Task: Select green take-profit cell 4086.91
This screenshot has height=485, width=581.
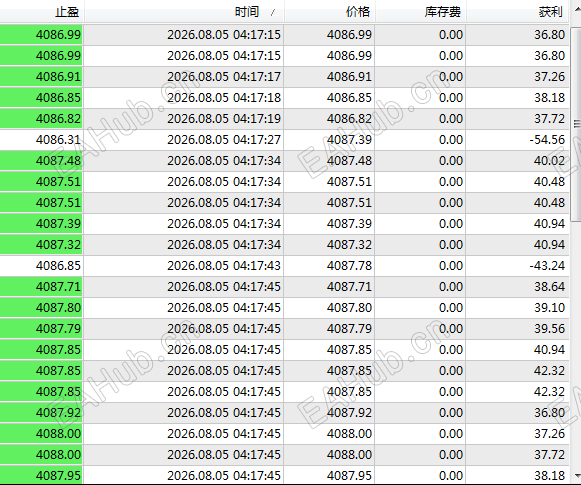Action: pos(41,77)
